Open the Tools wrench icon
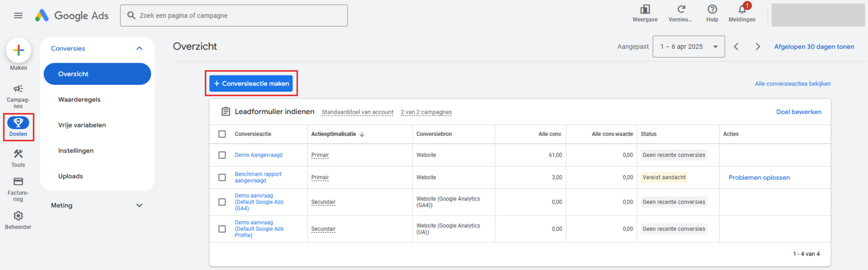Viewport: 868px width, 270px height. pyautogui.click(x=18, y=154)
